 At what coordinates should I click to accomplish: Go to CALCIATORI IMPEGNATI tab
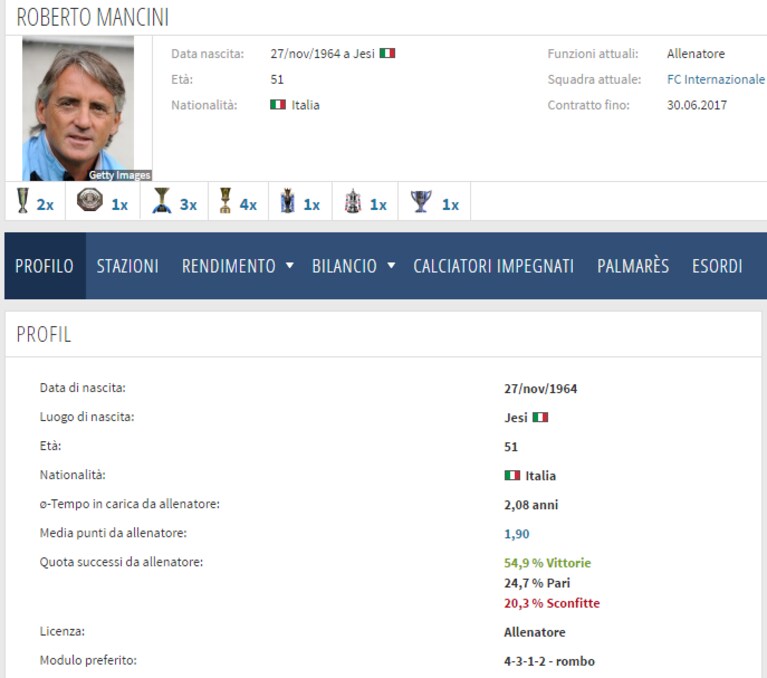click(x=494, y=266)
